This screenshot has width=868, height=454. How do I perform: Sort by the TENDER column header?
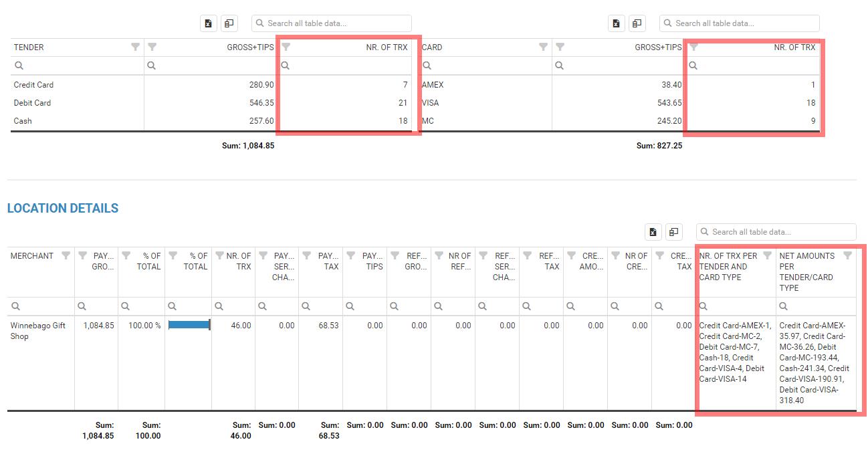(29, 47)
